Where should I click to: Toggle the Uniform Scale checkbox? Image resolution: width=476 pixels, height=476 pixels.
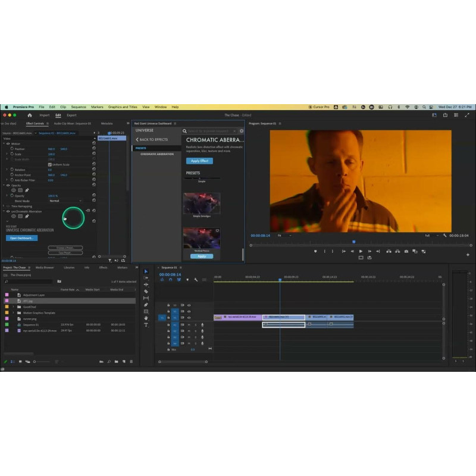(x=51, y=164)
